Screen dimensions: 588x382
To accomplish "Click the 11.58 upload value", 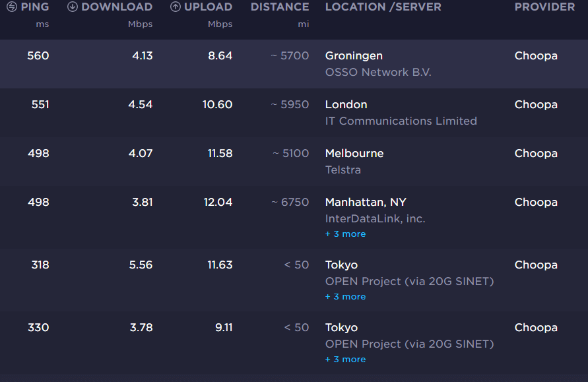I will [220, 153].
